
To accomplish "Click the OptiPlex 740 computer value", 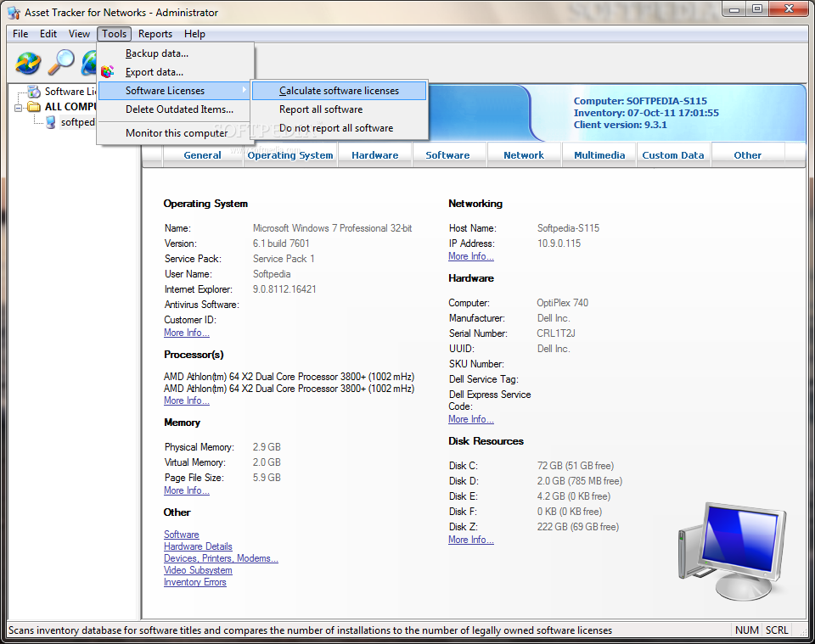I will click(562, 303).
